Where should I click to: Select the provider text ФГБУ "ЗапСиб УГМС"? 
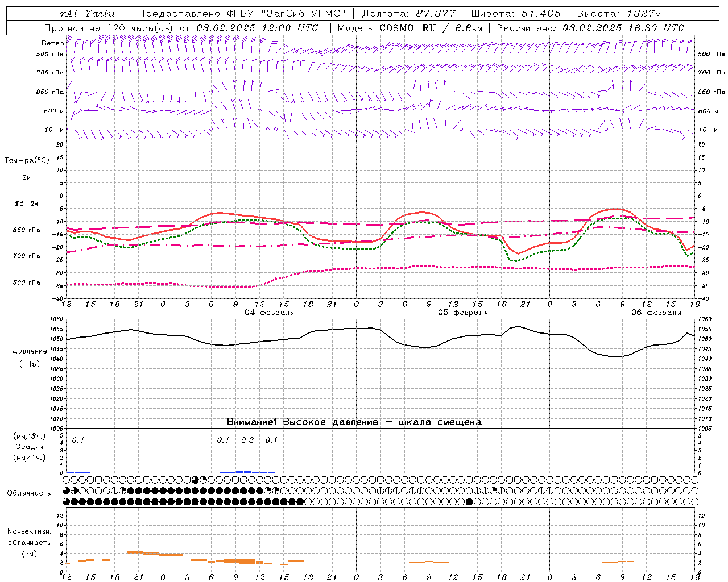(287, 14)
